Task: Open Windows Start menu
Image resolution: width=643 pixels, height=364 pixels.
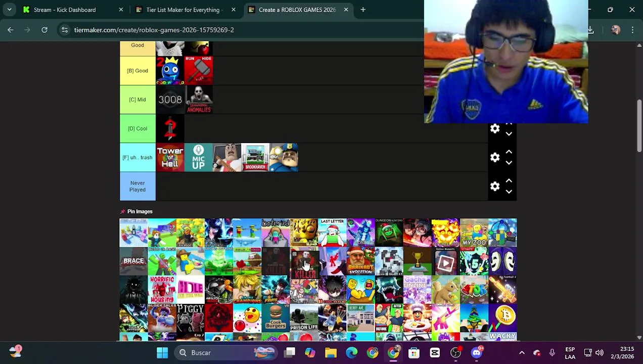Action: tap(162, 352)
